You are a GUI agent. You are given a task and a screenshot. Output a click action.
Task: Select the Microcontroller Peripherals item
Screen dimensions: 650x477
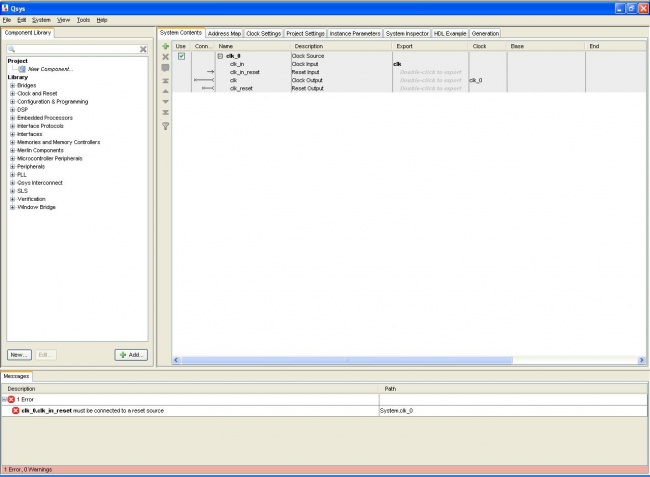(x=50, y=158)
